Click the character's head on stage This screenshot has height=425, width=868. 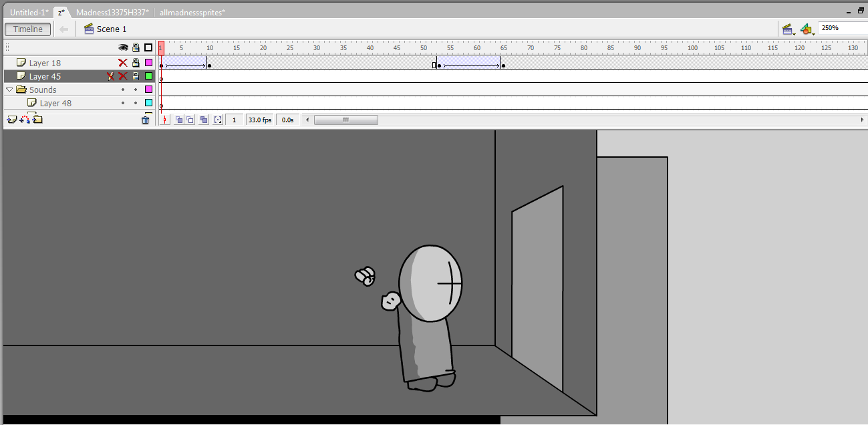click(x=431, y=283)
